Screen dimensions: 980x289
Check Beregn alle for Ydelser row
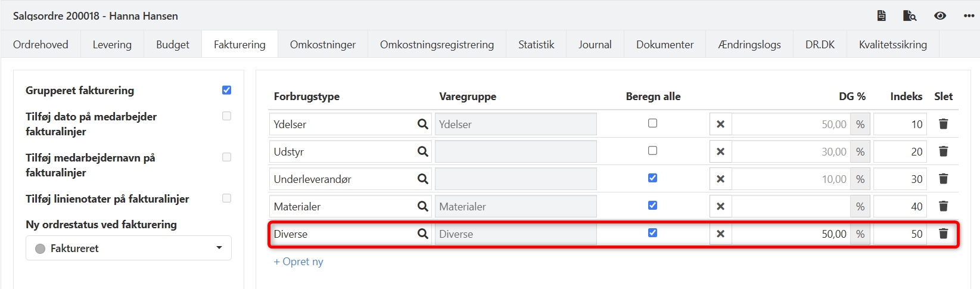(x=652, y=123)
